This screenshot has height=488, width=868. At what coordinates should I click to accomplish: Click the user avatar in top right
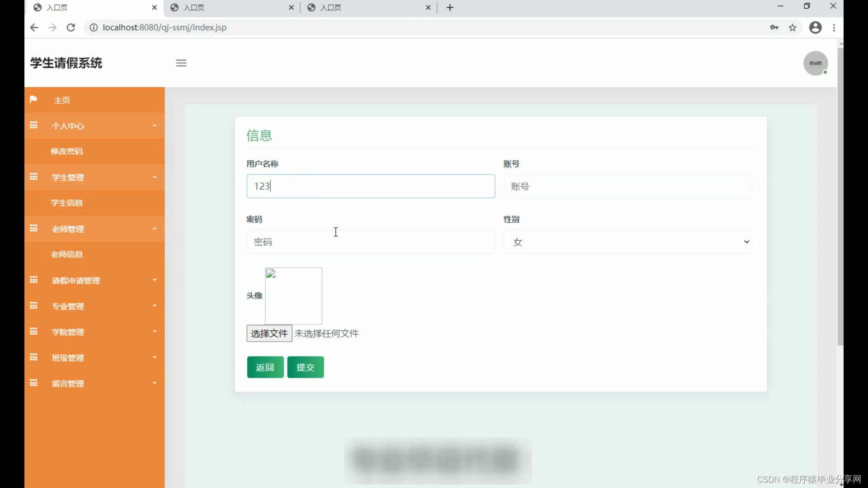tap(815, 63)
